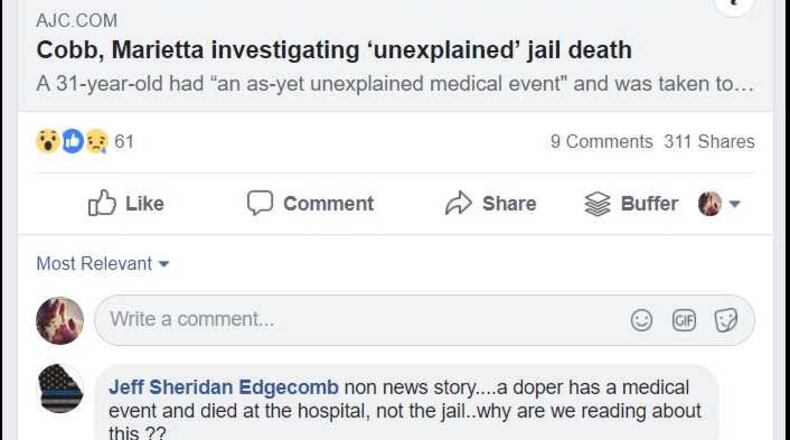Visit Jeff Sheridan Edgecomb's profile name

(x=223, y=387)
